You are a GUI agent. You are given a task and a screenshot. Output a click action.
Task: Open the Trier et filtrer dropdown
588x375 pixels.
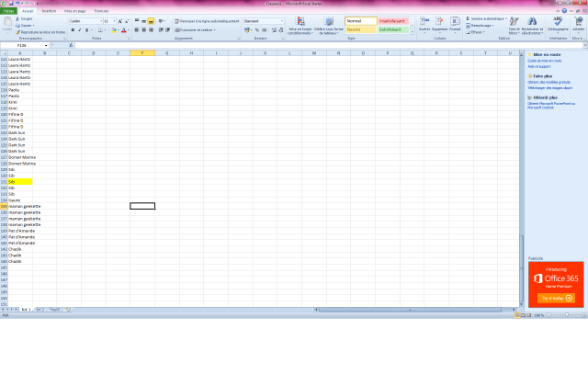pyautogui.click(x=514, y=26)
